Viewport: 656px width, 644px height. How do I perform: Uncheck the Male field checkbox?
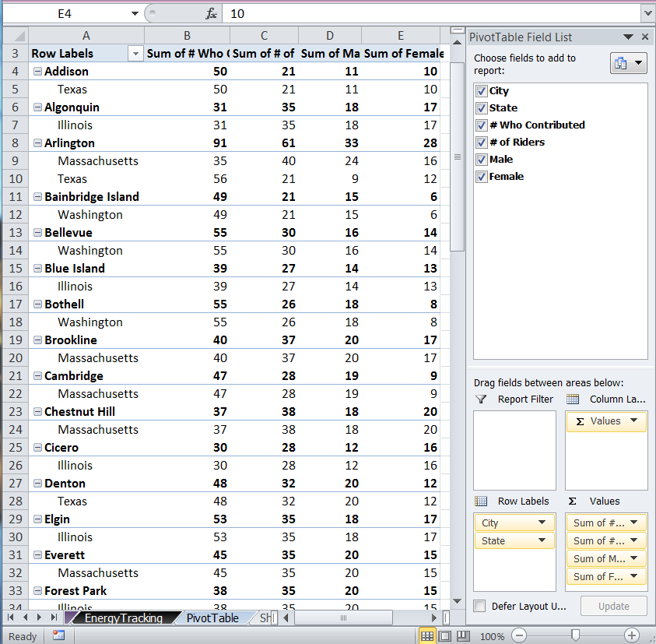pos(481,160)
